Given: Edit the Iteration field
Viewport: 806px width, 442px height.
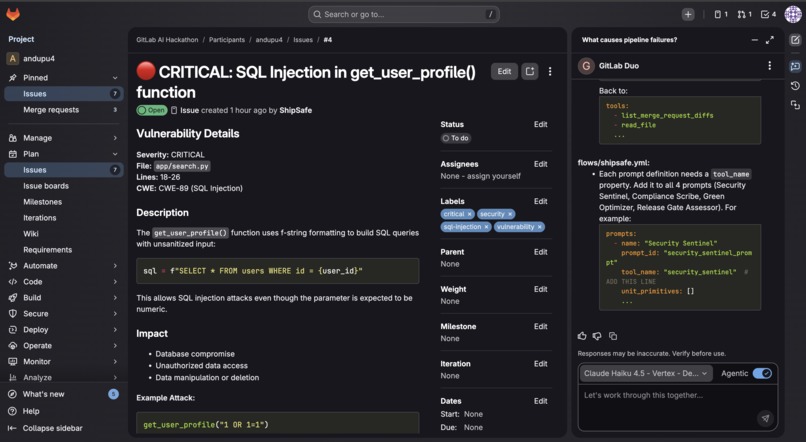Looking at the screenshot, I should click(540, 363).
